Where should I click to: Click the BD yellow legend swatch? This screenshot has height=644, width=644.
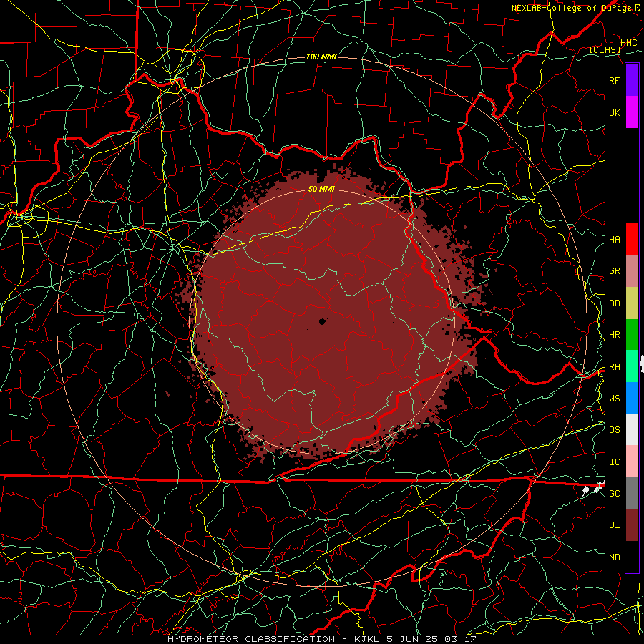(x=632, y=303)
